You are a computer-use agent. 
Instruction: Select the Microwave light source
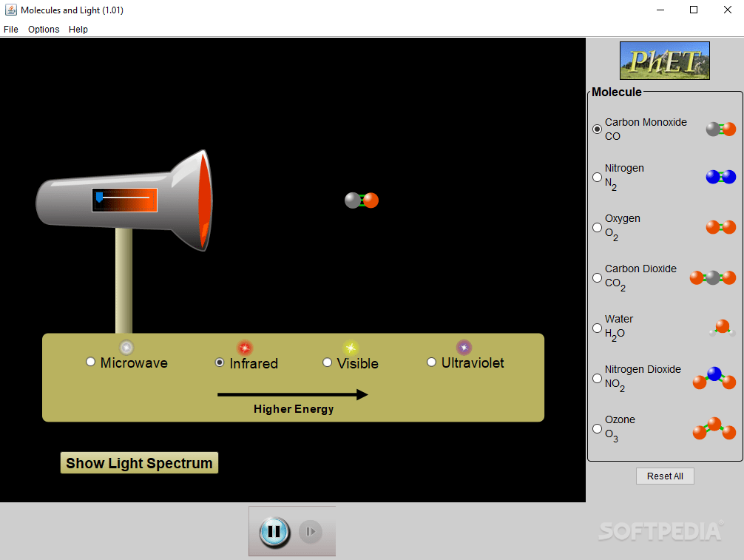[x=90, y=362]
